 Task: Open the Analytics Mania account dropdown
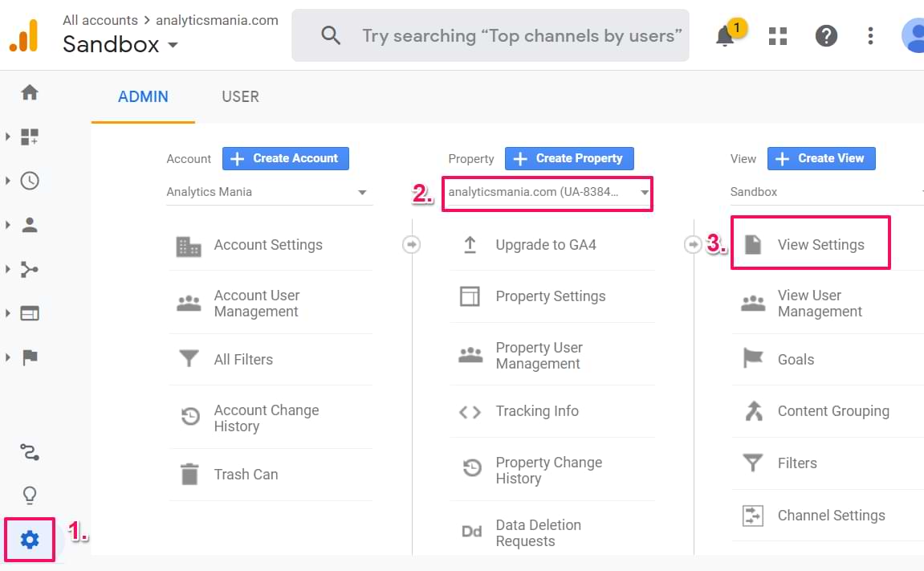[267, 192]
